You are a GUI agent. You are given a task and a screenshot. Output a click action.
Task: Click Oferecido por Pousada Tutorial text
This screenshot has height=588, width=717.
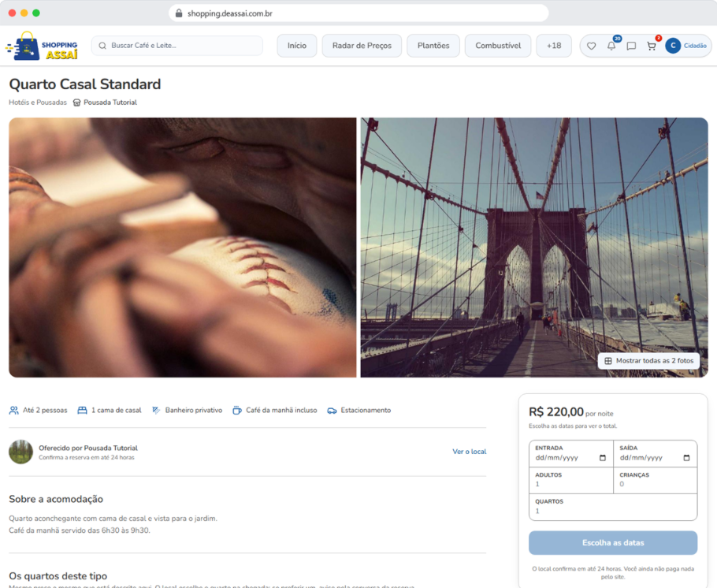pos(88,448)
